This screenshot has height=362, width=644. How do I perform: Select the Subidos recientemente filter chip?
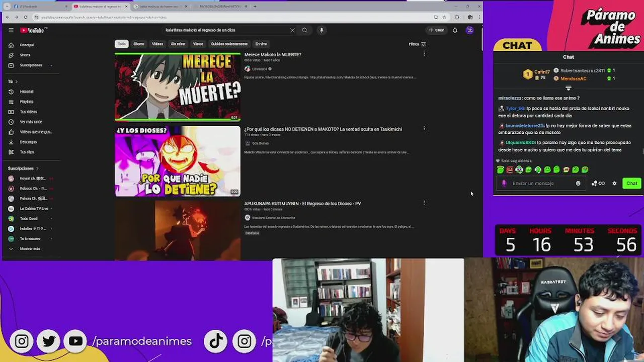coord(229,44)
